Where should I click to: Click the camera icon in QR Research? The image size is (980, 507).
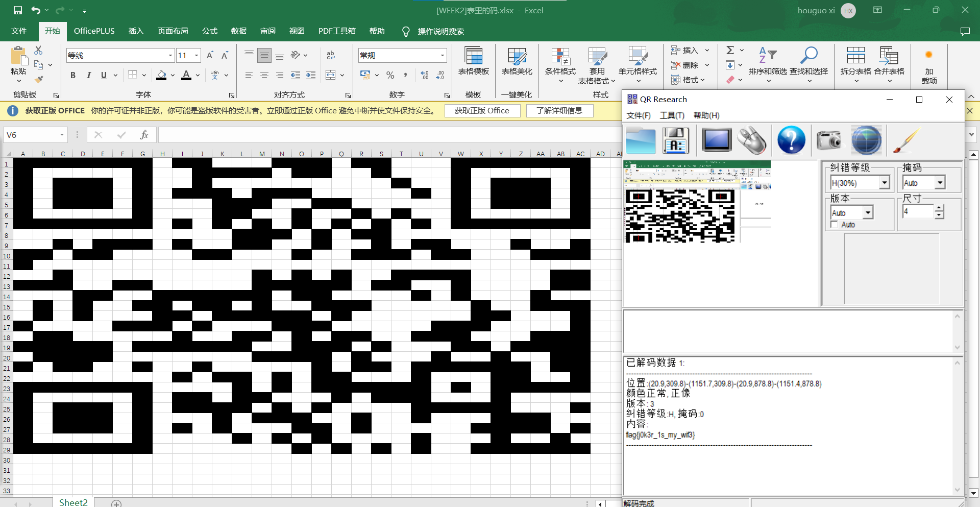coord(829,140)
